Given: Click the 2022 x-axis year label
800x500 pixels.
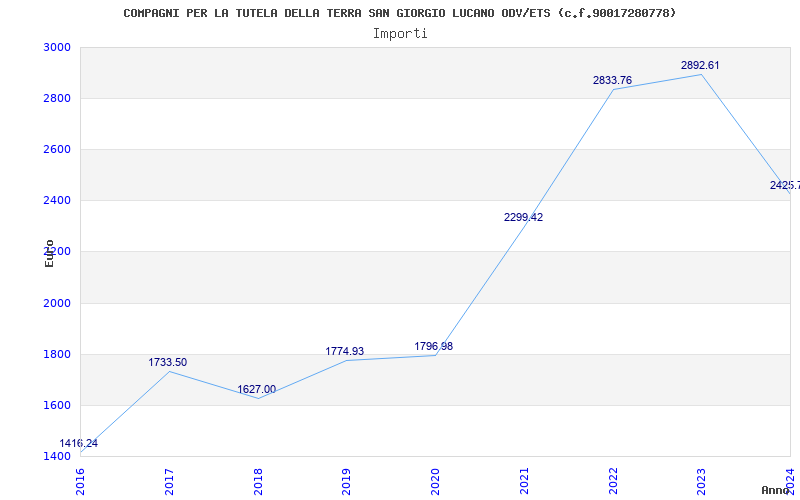Looking at the screenshot, I should click(x=613, y=482).
